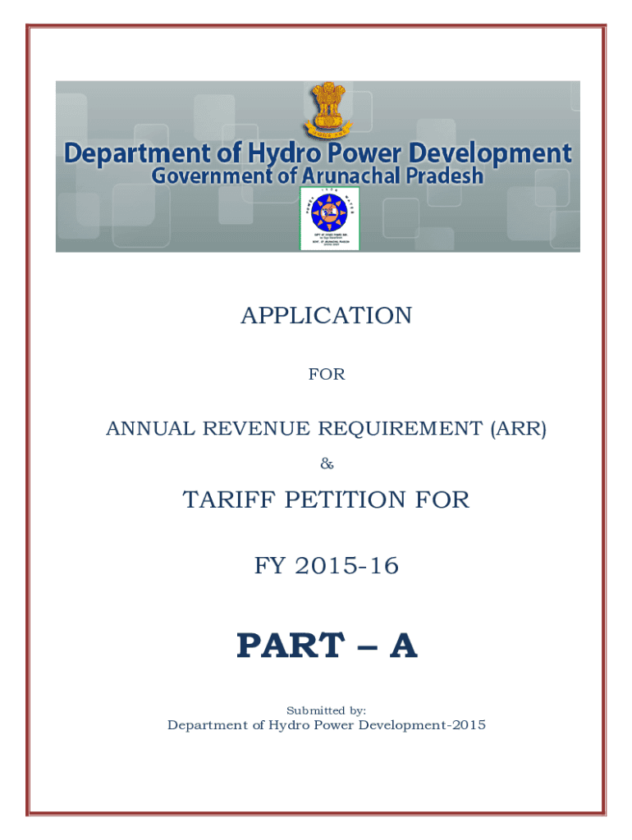Click the 'TARIFF PETITION FOR' heading
The image size is (632, 840).
coord(326,500)
